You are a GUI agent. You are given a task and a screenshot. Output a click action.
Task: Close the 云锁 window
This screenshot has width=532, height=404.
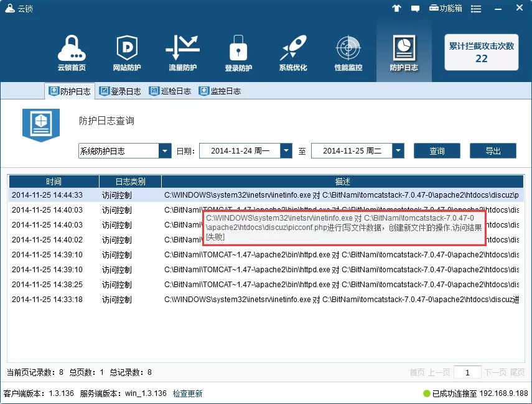(x=520, y=8)
